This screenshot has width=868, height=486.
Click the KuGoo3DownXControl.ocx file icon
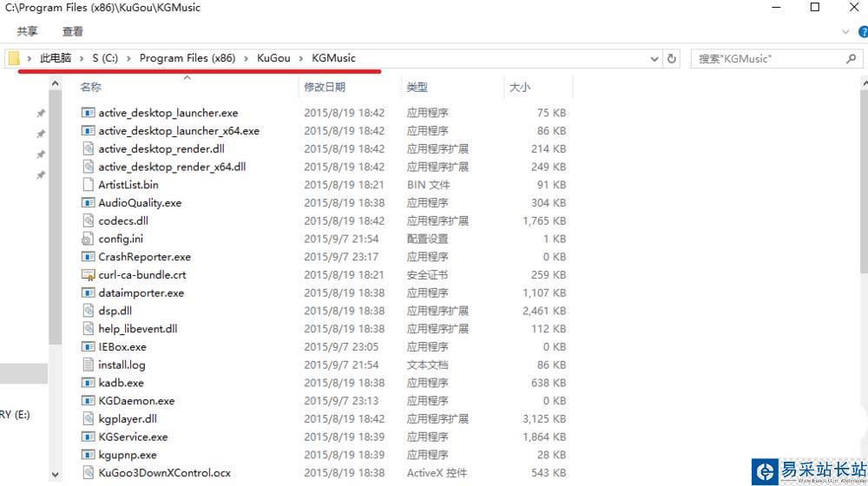point(88,473)
